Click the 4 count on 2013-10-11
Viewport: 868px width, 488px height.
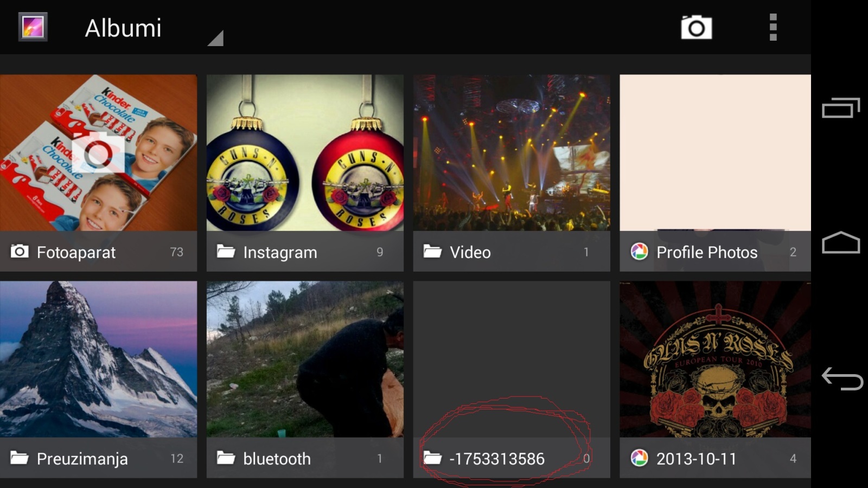coord(793,459)
